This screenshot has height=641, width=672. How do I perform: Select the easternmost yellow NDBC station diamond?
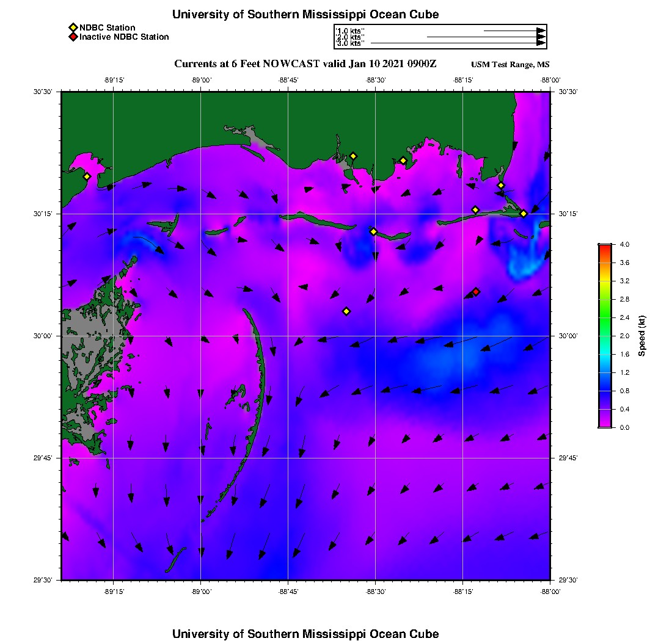point(524,214)
